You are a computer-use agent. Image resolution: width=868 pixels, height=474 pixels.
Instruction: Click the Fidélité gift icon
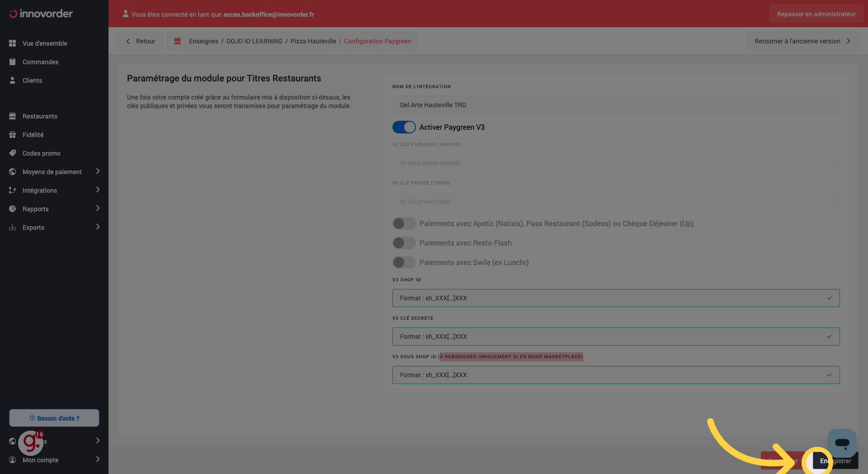point(13,135)
